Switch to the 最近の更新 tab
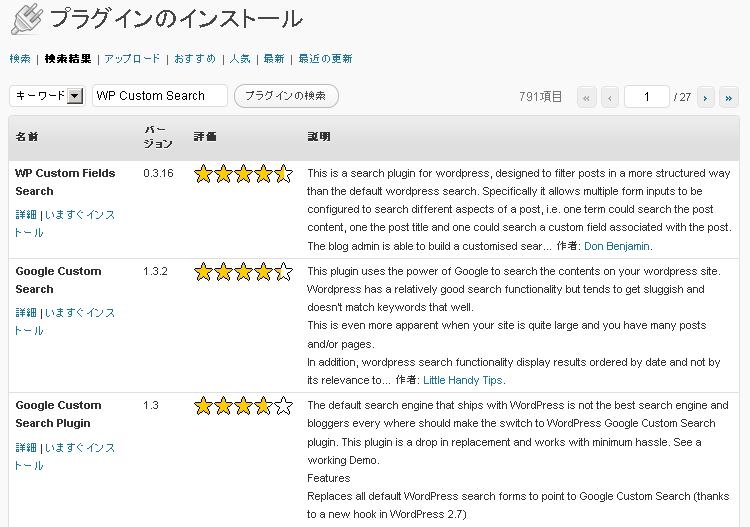This screenshot has width=750, height=527. pos(325,59)
